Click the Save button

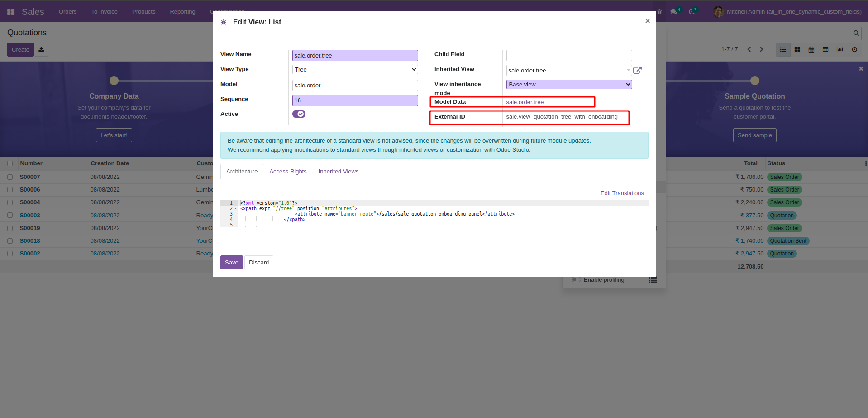(x=231, y=263)
